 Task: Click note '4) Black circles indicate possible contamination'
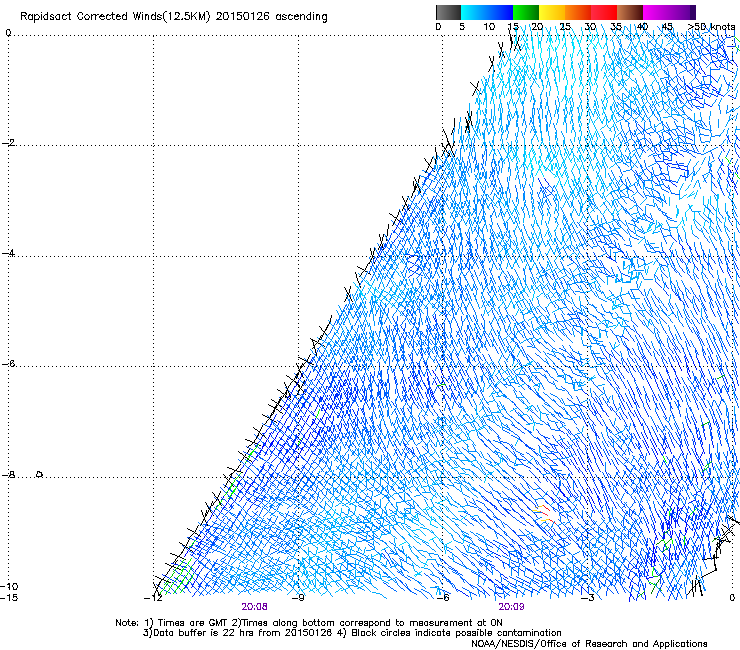tap(449, 633)
